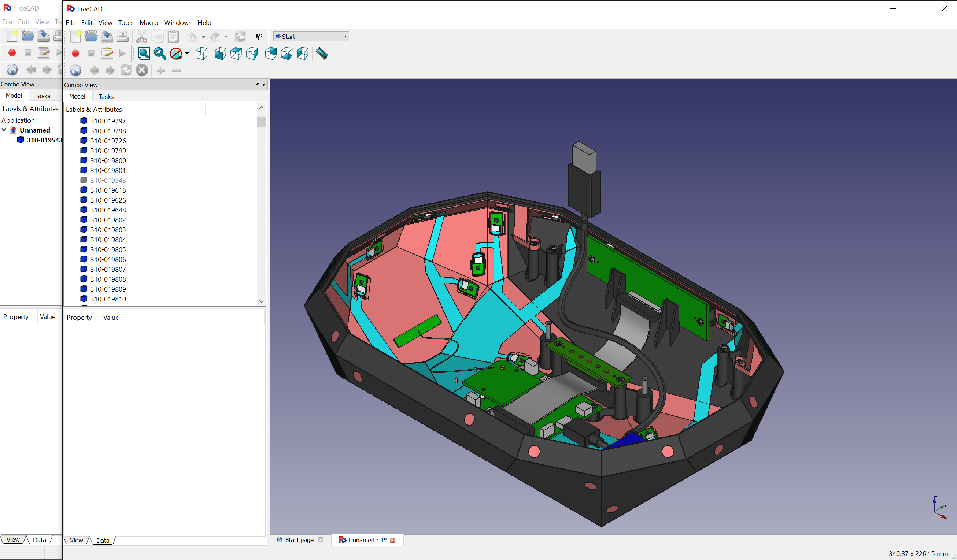Collapse the Unnamed document tree node

(4, 130)
